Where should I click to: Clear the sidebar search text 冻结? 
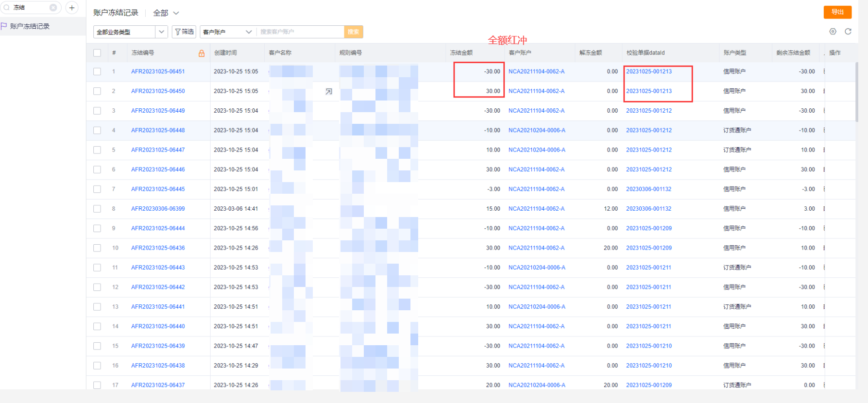point(53,8)
